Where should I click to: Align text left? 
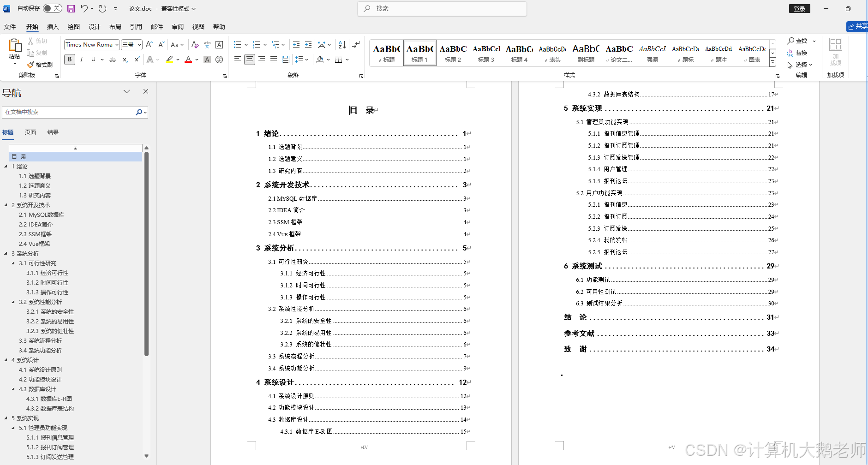tap(237, 60)
